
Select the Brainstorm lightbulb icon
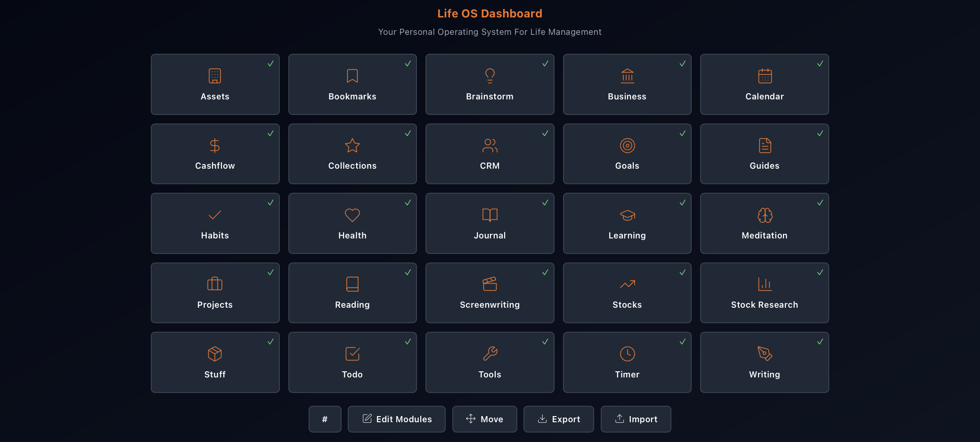click(x=490, y=75)
